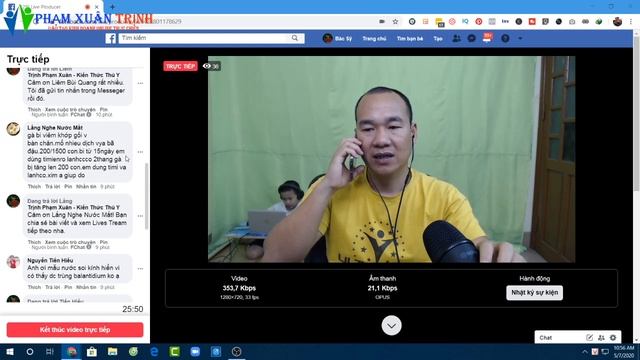640x360 pixels.
Task: Open the Windows Start menu
Action: pos(10,351)
